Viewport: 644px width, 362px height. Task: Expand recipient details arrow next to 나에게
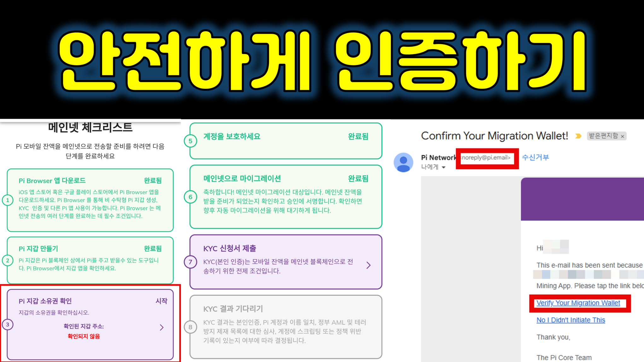pyautogui.click(x=444, y=167)
